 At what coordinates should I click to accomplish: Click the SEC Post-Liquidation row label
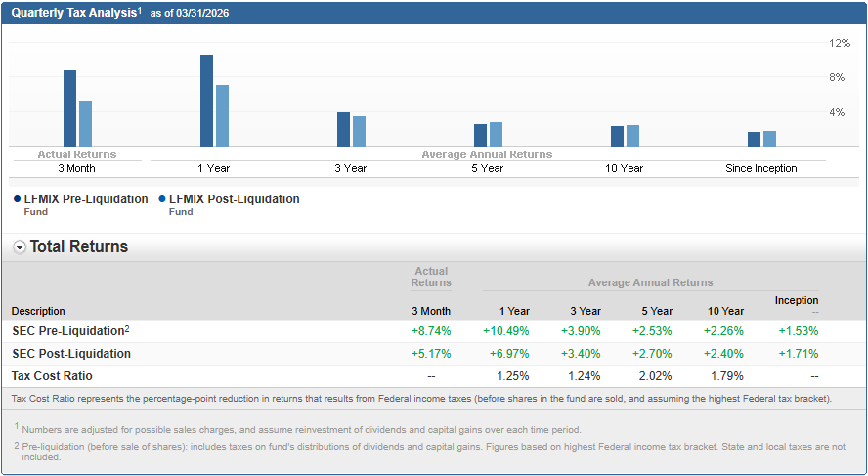point(70,354)
